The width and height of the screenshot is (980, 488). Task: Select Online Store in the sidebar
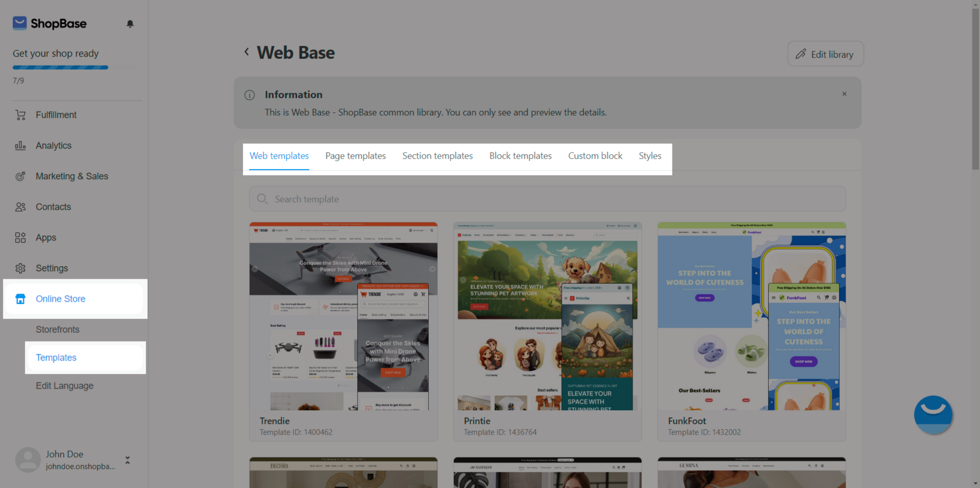pos(75,299)
